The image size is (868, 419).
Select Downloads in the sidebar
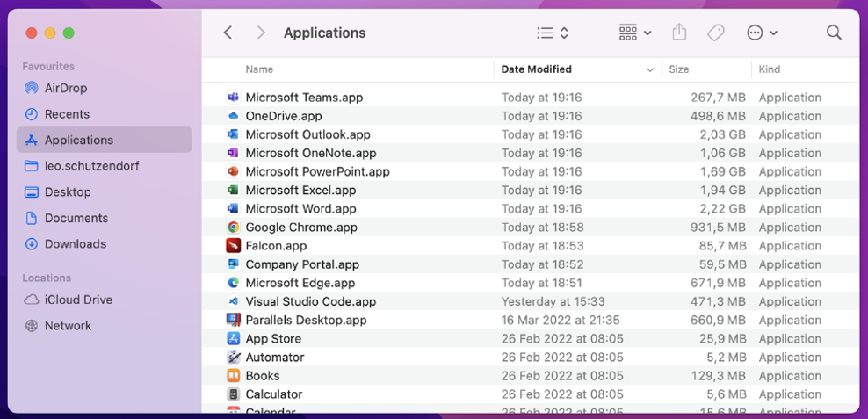(x=104, y=244)
